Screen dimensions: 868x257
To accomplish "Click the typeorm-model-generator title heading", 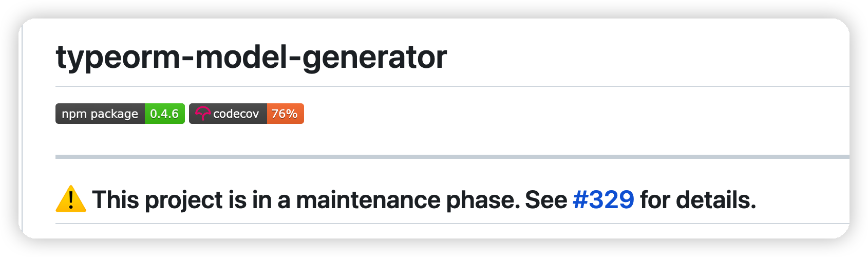I will (x=251, y=57).
